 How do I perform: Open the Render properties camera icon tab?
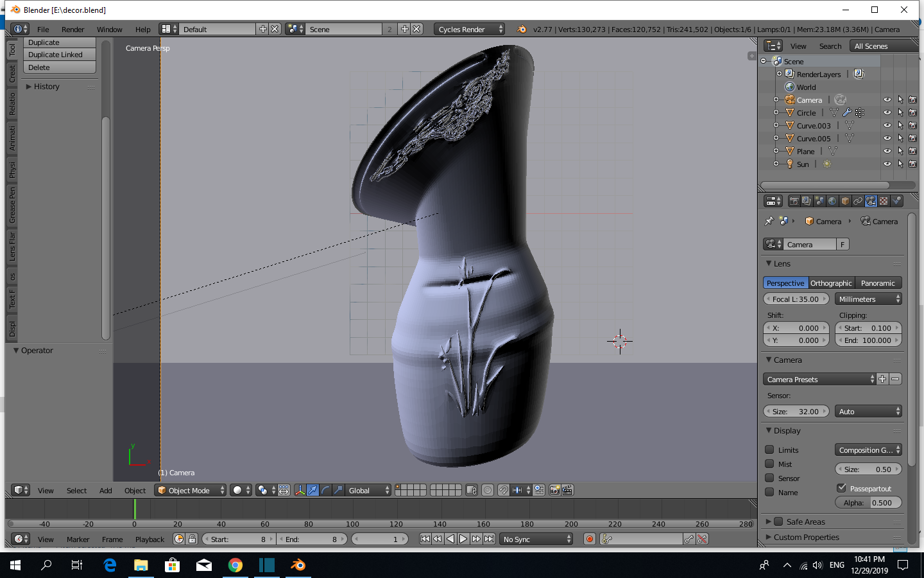[x=794, y=200]
